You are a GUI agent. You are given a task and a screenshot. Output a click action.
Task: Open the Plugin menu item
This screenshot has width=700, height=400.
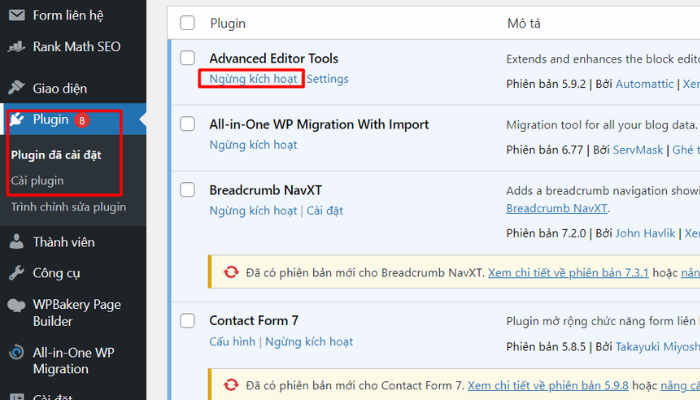pos(50,120)
